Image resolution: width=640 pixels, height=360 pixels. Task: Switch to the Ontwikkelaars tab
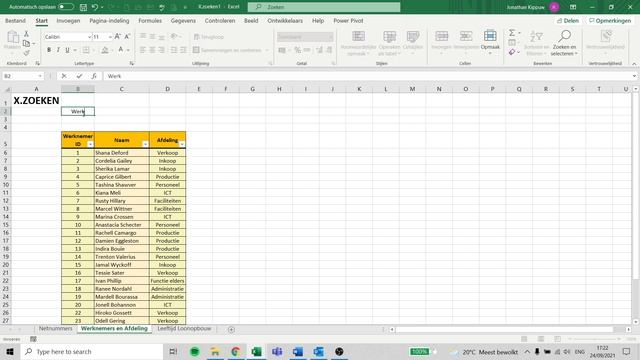coord(285,20)
